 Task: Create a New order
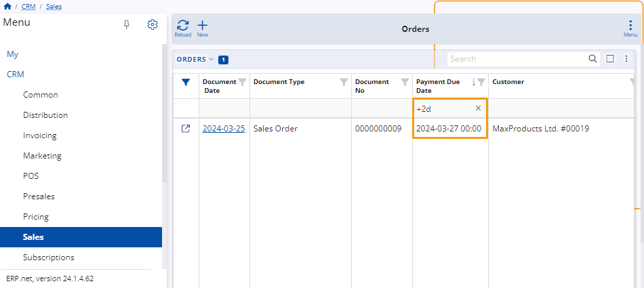coord(203,28)
